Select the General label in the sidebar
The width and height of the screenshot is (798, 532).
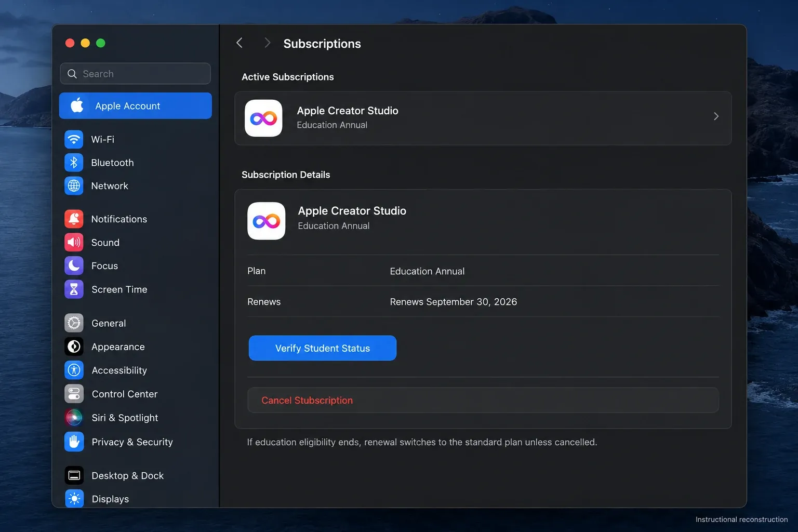coord(109,323)
